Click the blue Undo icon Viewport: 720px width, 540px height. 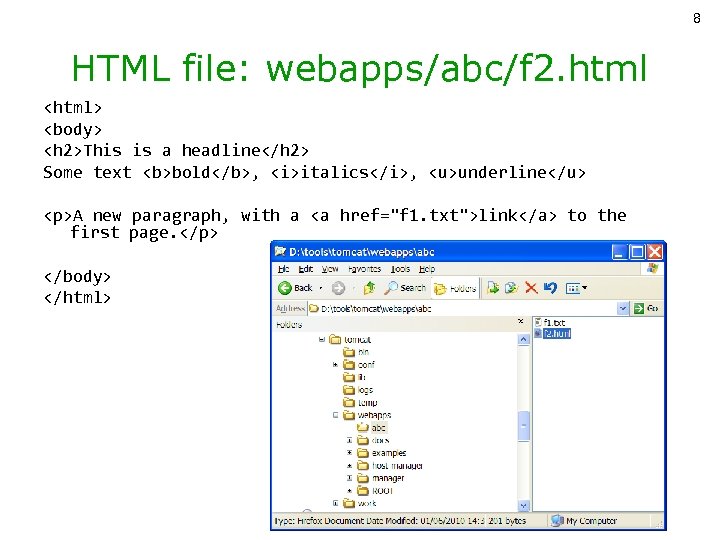(550, 288)
